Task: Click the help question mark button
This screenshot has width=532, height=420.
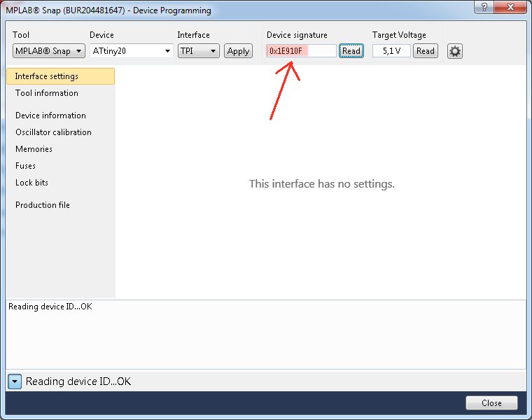Action: tap(484, 7)
